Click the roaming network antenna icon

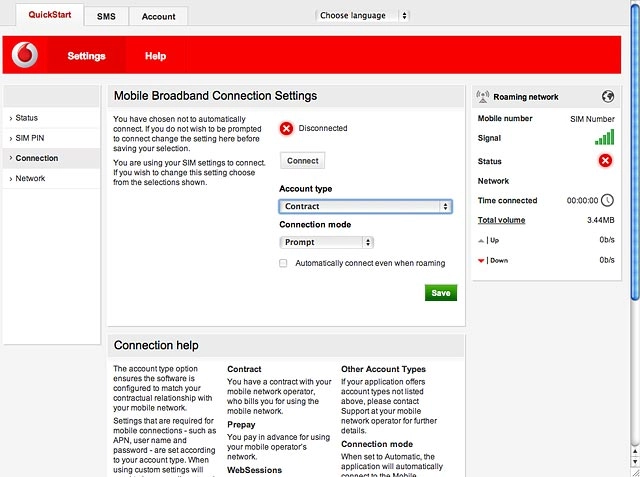click(483, 97)
